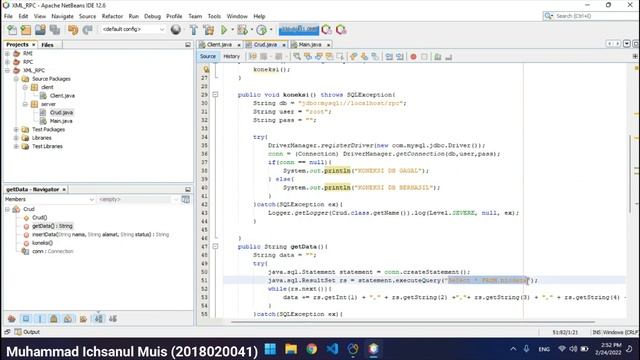Viewport: 640px width, 360px height.
Task: Toggle Show Static Members filter in Navigator
Action: pyautogui.click(x=40, y=319)
